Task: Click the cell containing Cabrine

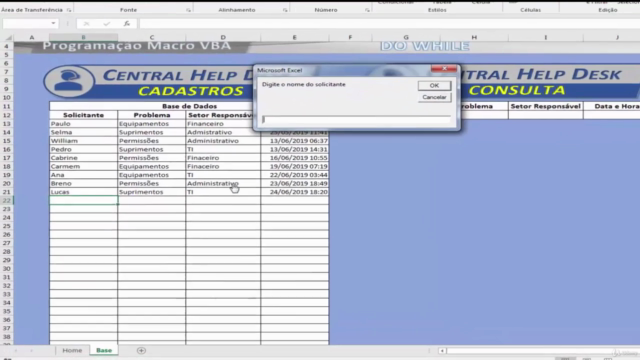Action: [83, 158]
